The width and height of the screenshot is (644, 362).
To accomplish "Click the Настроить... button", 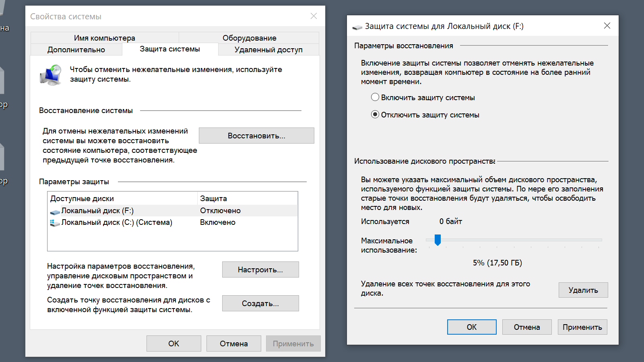I will click(260, 269).
